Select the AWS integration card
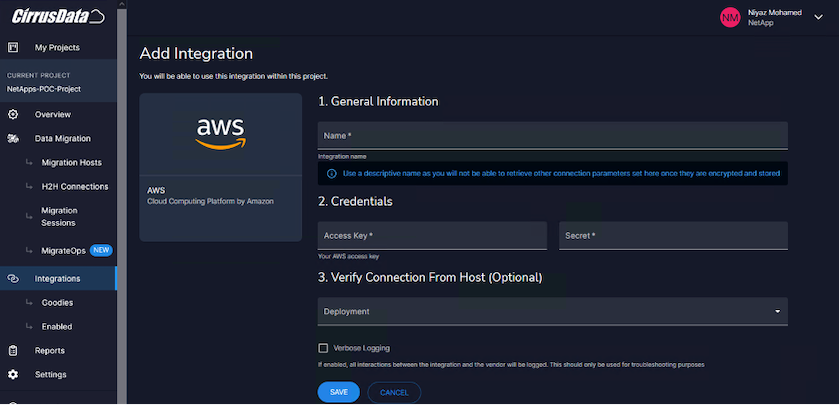The width and height of the screenshot is (840, 405). (220, 167)
